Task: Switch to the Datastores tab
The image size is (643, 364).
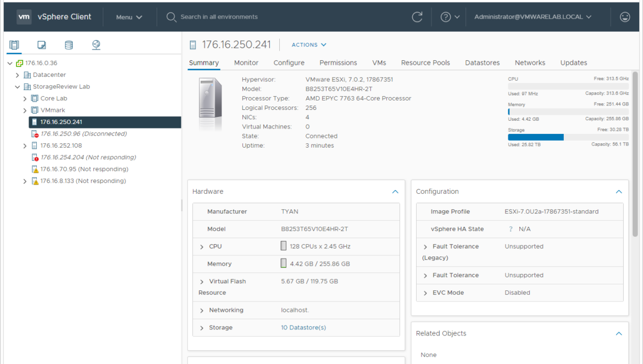Action: click(x=483, y=63)
